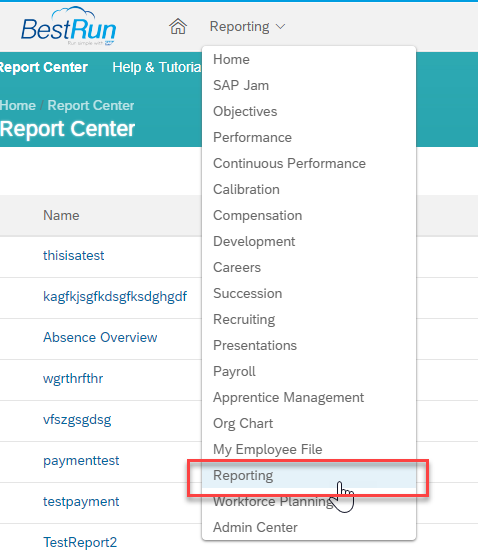This screenshot has height=553, width=478.
Task: Open the Absence Overview report
Action: [100, 338]
